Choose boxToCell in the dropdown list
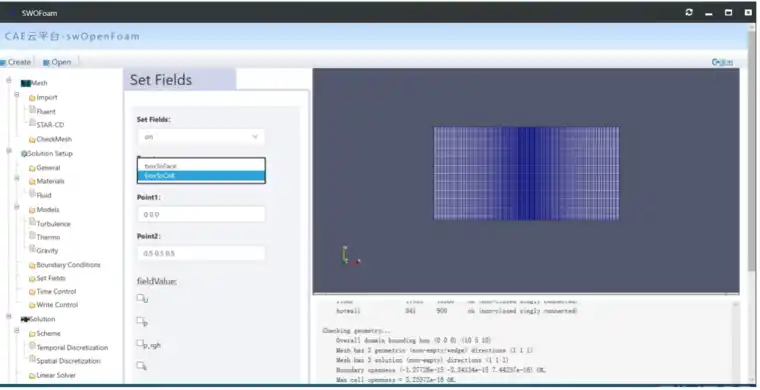 201,176
